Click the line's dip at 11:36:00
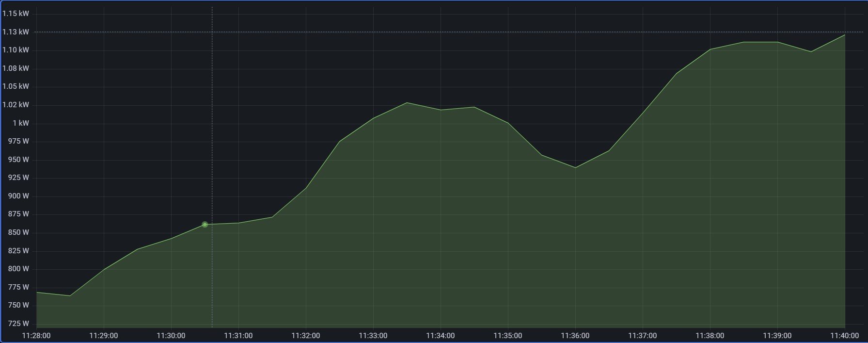The image size is (868, 343). point(575,168)
